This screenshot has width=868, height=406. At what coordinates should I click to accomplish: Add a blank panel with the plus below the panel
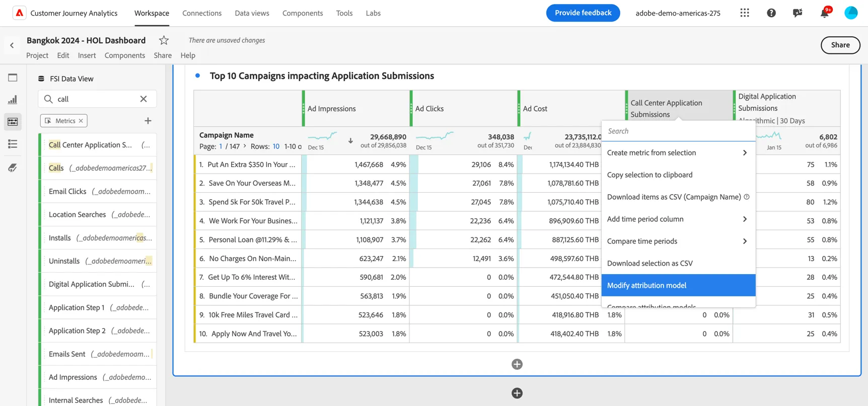(x=517, y=393)
